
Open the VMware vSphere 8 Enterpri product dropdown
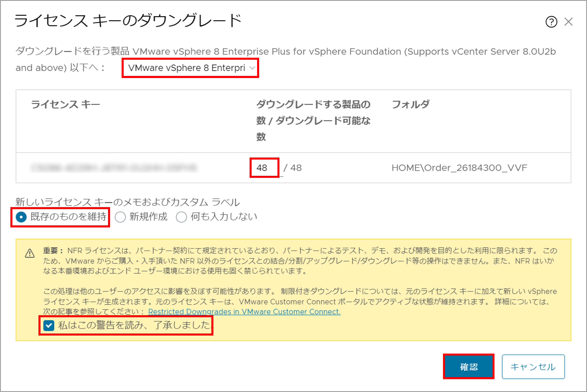[191, 68]
